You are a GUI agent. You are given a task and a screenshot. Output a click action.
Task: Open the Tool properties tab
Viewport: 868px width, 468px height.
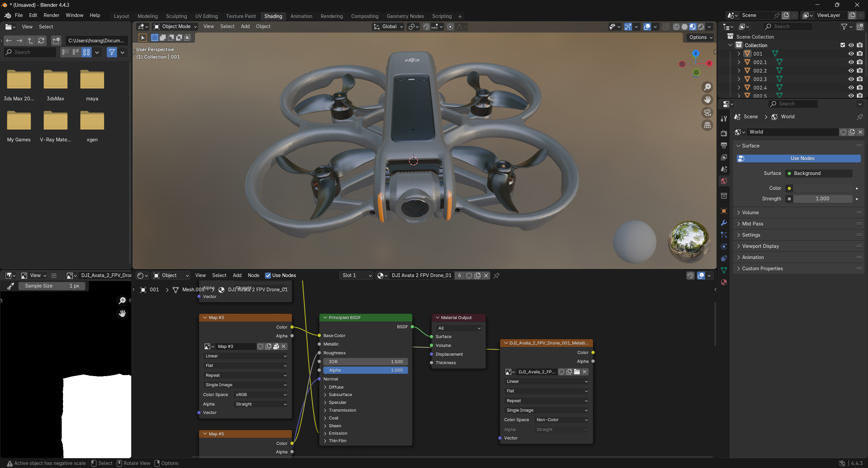tap(724, 118)
